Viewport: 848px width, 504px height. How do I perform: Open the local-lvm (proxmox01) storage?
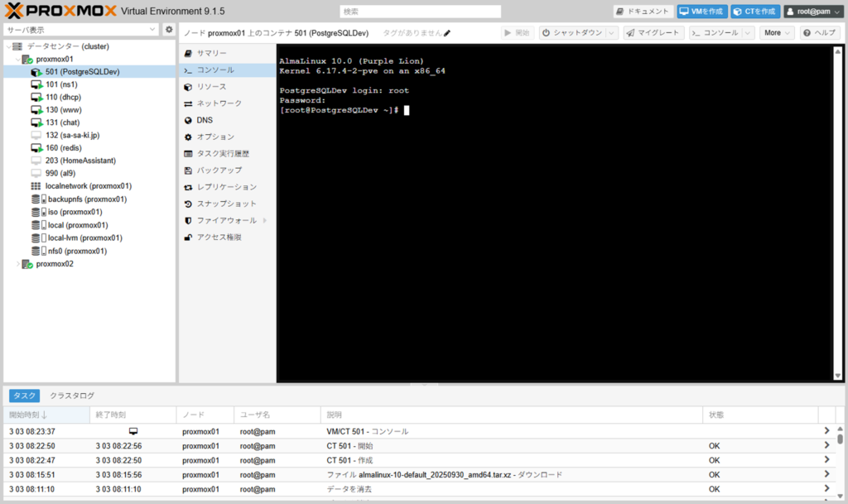(84, 238)
